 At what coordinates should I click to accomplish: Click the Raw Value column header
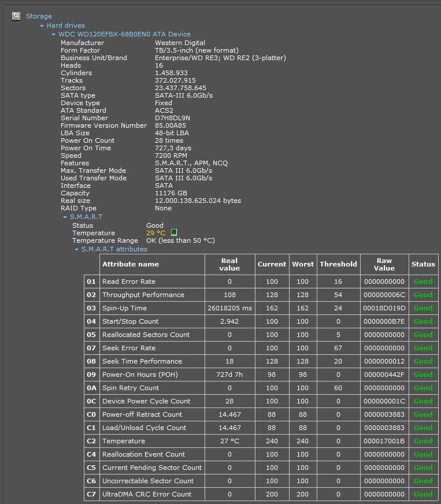(384, 264)
